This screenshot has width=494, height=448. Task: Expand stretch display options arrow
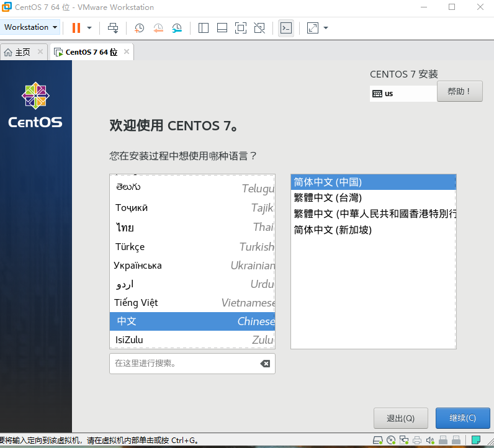pos(326,28)
